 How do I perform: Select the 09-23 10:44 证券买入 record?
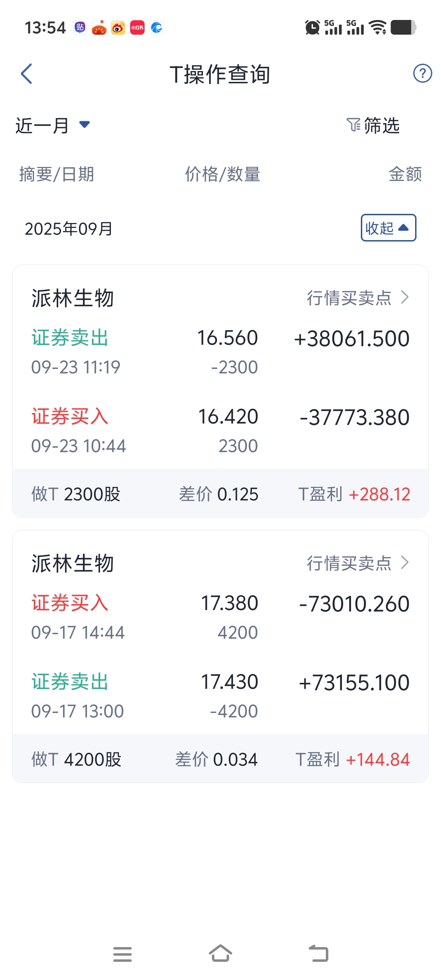coord(220,430)
